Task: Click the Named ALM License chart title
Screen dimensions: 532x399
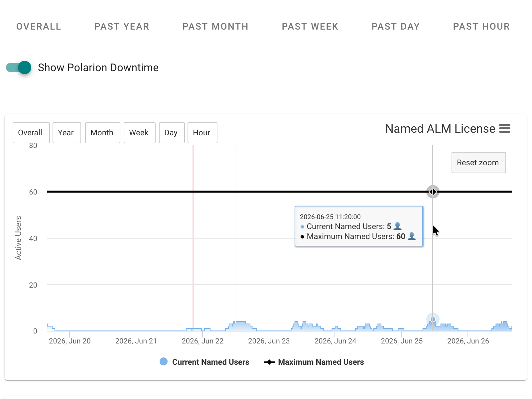Action: [x=440, y=129]
